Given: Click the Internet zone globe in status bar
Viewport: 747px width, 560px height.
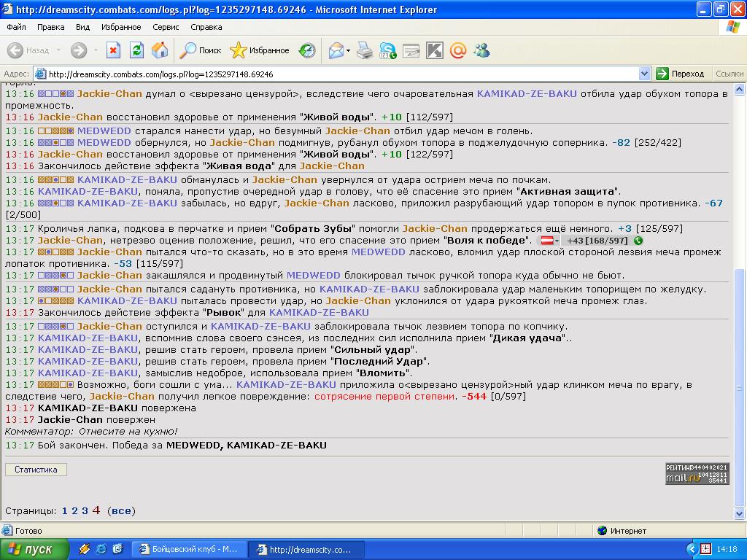Looking at the screenshot, I should (x=602, y=531).
